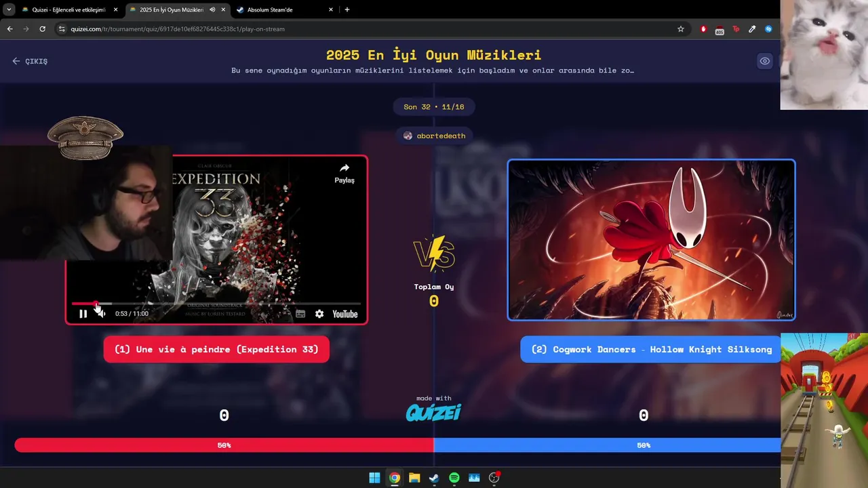Open the blue monitor graph taskbar app
868x488 pixels.
[x=474, y=478]
